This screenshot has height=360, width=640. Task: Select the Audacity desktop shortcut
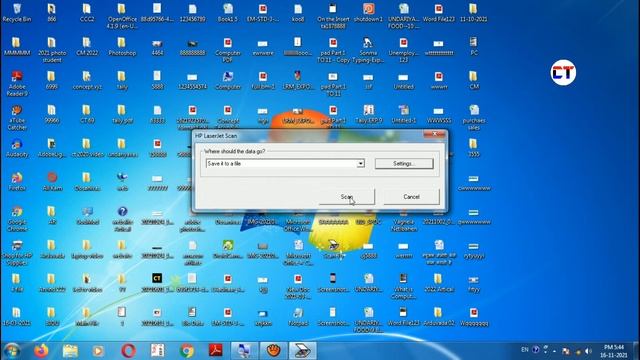[x=17, y=148]
